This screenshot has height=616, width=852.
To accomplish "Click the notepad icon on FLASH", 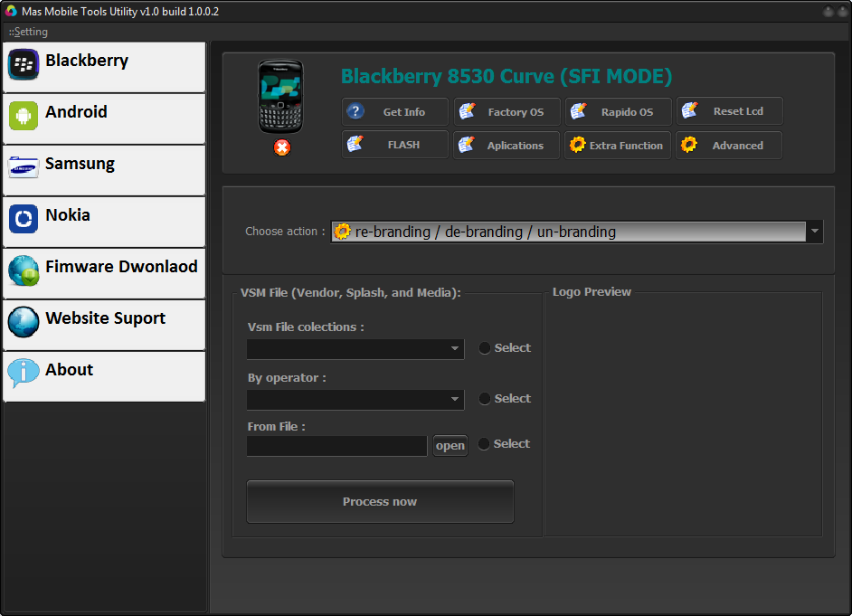I will (355, 144).
